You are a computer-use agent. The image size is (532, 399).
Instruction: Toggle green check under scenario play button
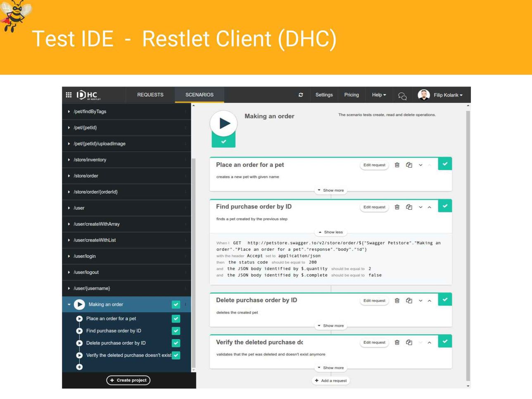click(x=223, y=142)
